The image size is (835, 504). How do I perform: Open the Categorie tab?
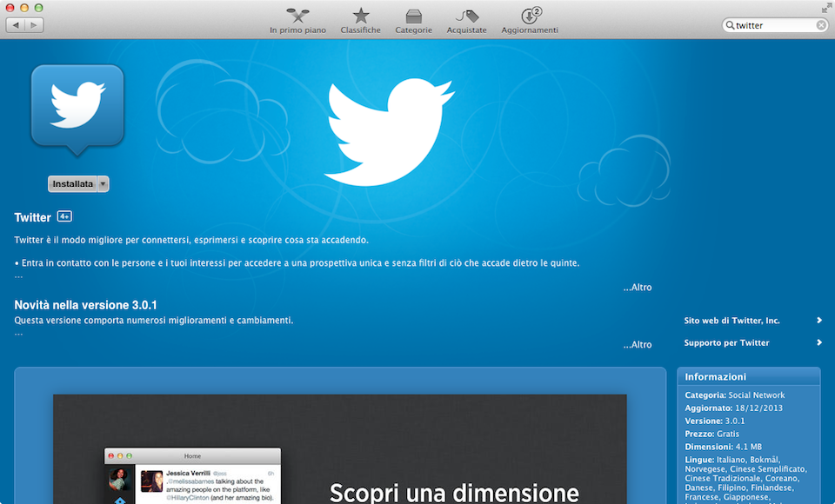[x=414, y=21]
